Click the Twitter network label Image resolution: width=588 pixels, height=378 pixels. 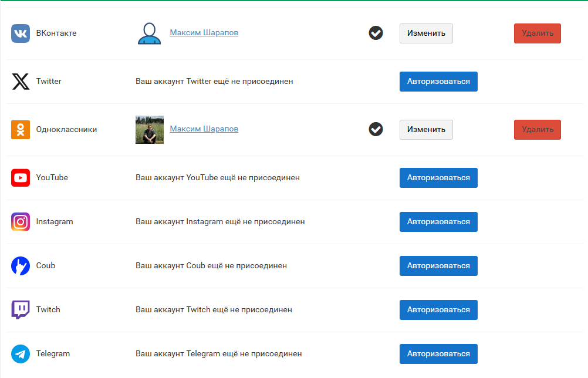coord(49,82)
